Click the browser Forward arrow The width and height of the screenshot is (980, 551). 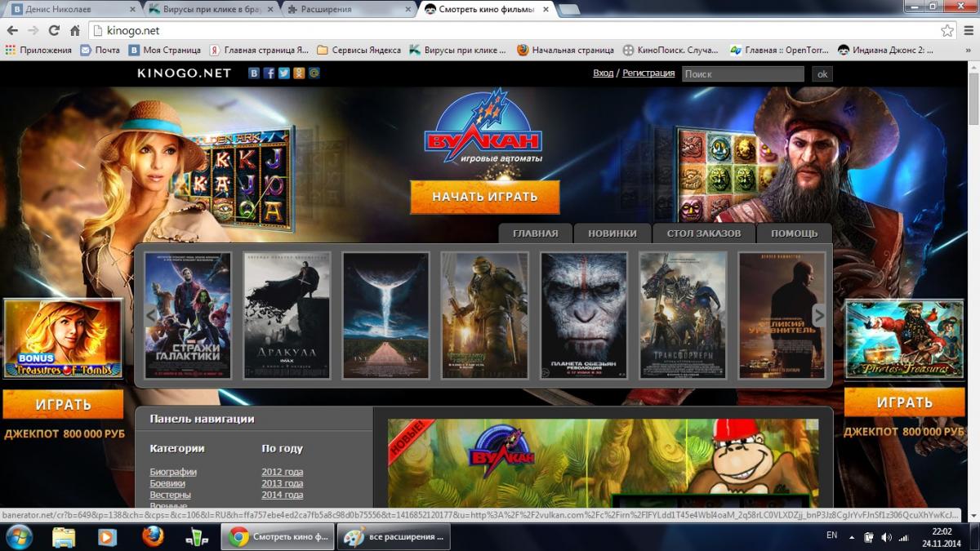pos(33,31)
